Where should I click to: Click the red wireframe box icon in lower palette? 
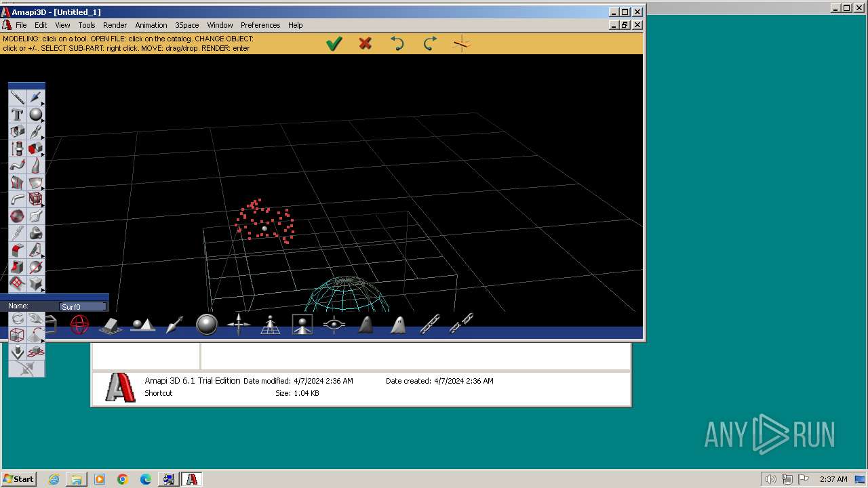18,335
